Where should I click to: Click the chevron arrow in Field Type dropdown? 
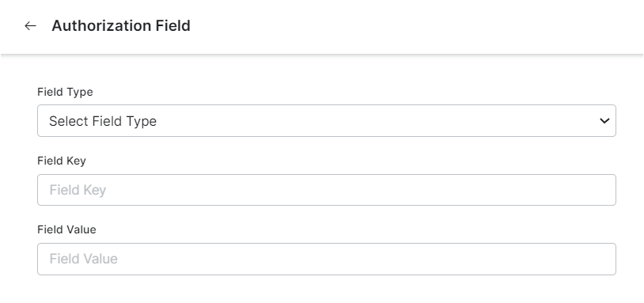pyautogui.click(x=604, y=121)
